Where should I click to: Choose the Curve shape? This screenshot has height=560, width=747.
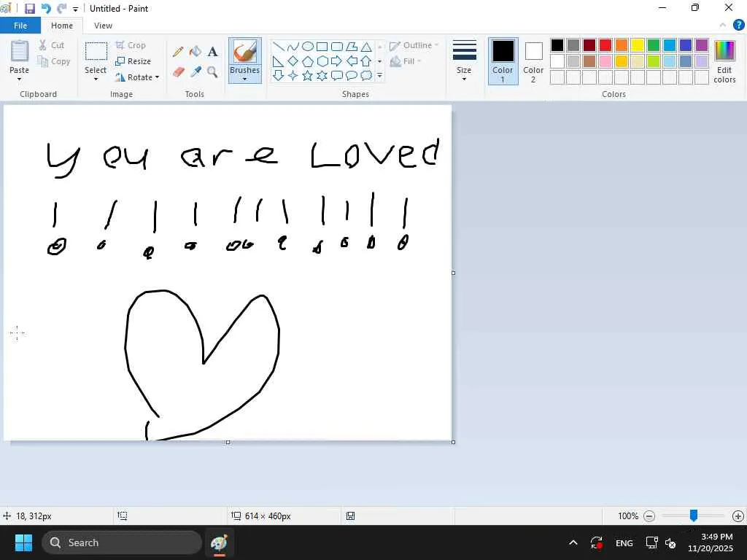pyautogui.click(x=293, y=47)
